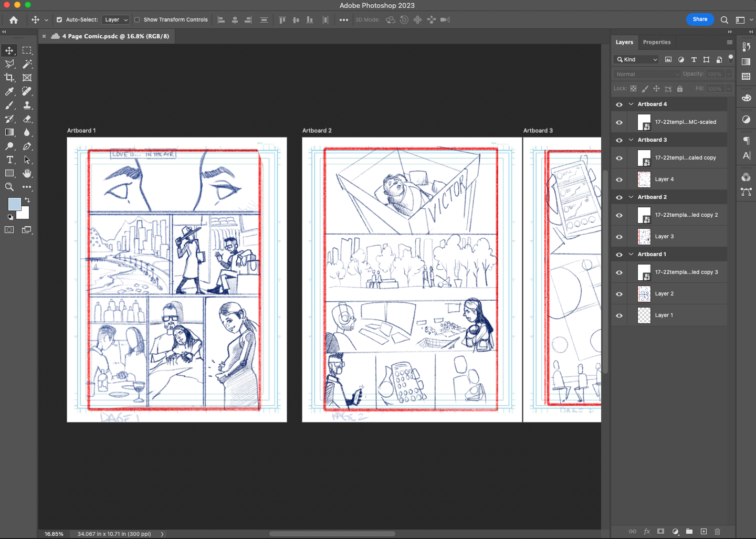This screenshot has width=756, height=539.
Task: Go to Photoshop Home screen
Action: [x=14, y=20]
